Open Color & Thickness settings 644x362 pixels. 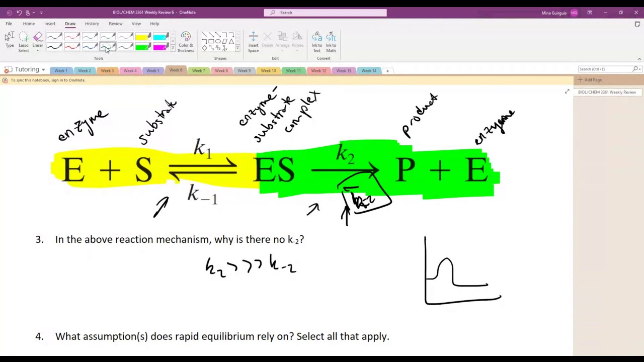click(x=186, y=42)
